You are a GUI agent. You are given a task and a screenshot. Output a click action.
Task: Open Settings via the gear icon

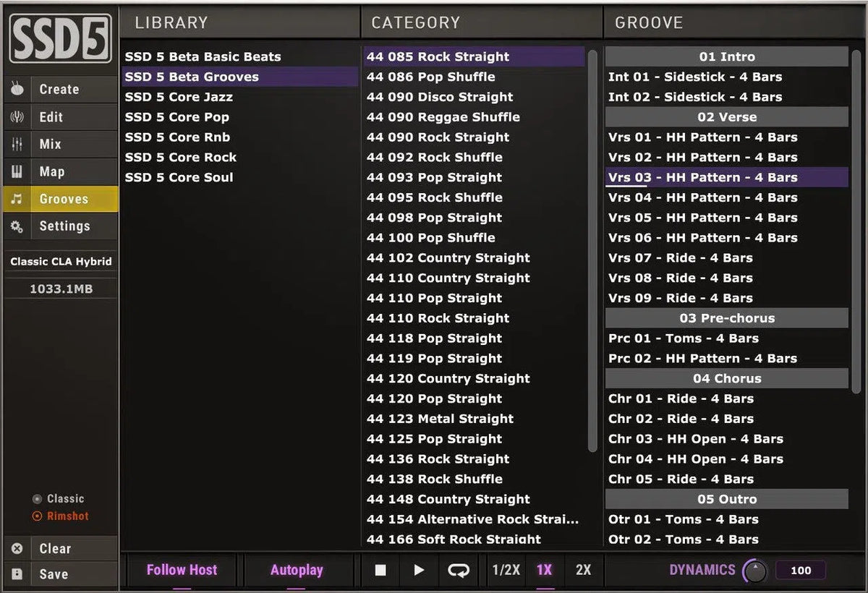point(17,226)
